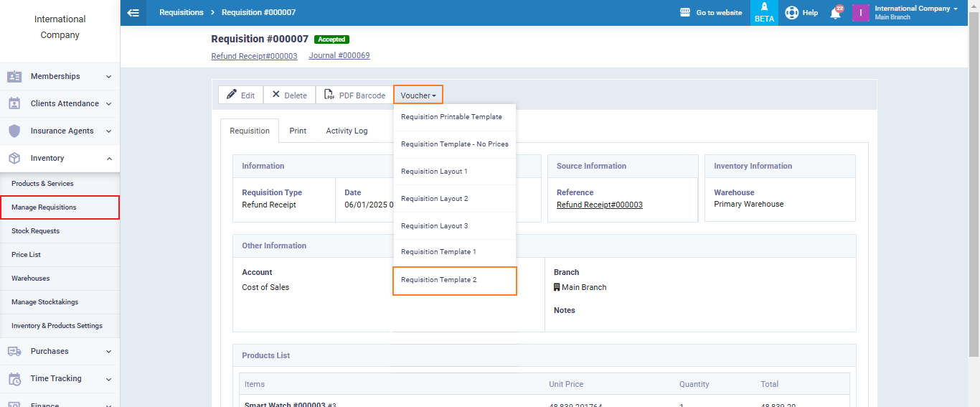Click the Memberships card icon in sidebar
The height and width of the screenshot is (407, 980).
(x=14, y=77)
